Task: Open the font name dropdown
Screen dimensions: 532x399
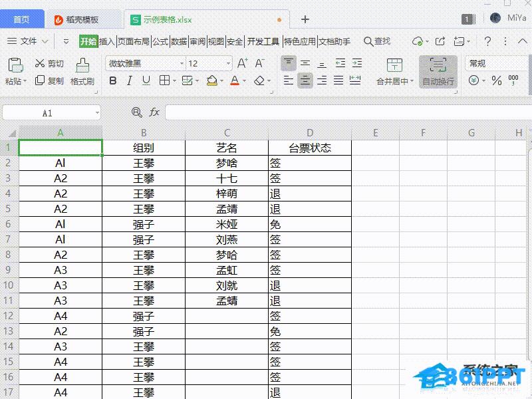Action: [182, 63]
